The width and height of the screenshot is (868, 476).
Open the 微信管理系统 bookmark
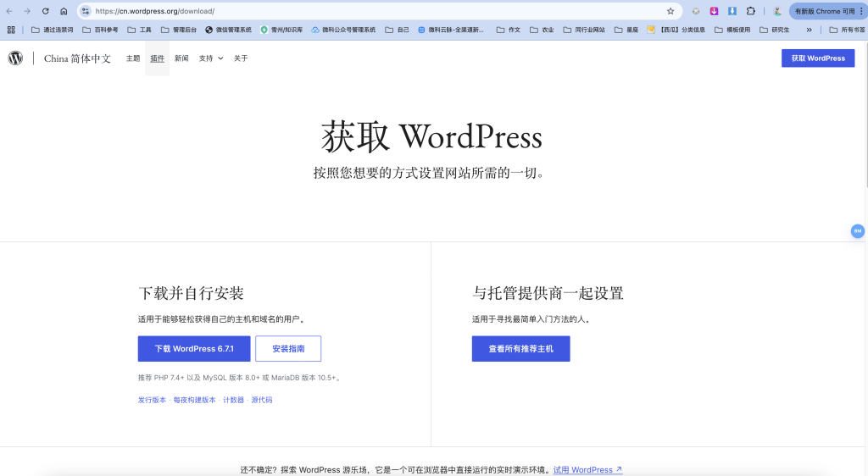[x=228, y=30]
